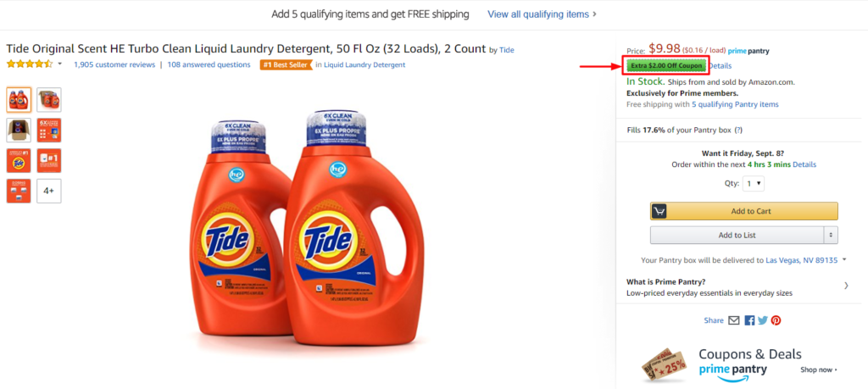Click the cart icon on Add to Cart

click(659, 211)
